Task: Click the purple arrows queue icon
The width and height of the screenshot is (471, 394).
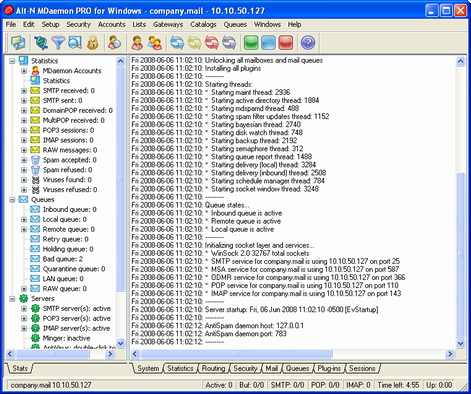Action: (229, 43)
